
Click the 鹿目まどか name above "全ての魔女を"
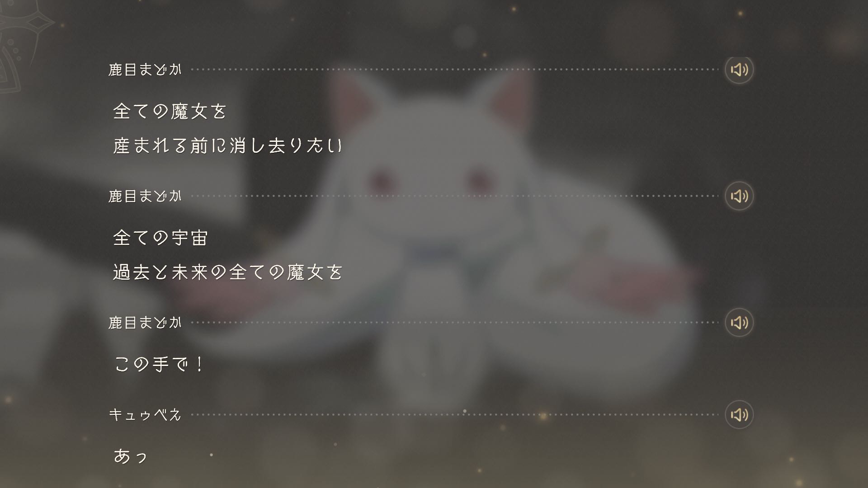point(145,70)
